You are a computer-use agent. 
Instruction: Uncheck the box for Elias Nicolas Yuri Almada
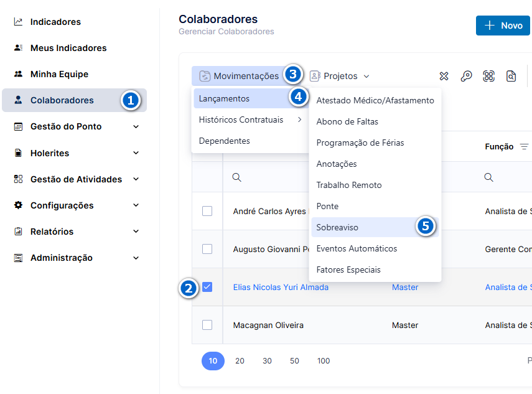pos(207,287)
